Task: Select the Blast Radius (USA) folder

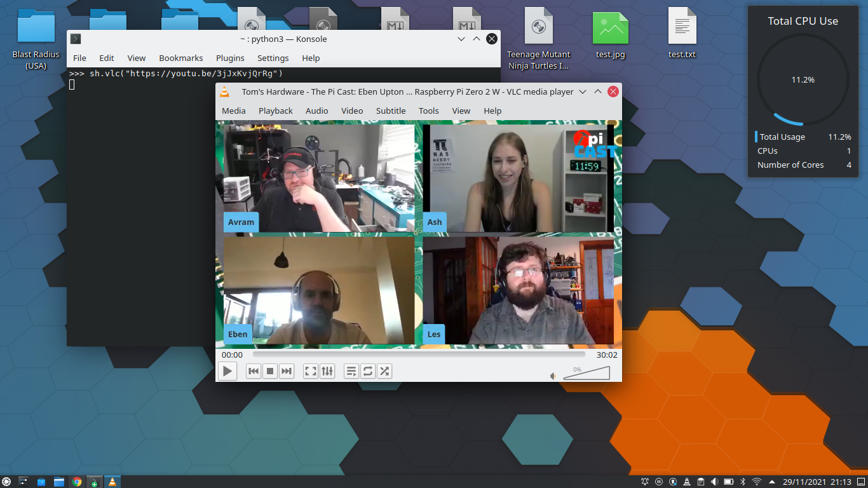Action: [36, 40]
